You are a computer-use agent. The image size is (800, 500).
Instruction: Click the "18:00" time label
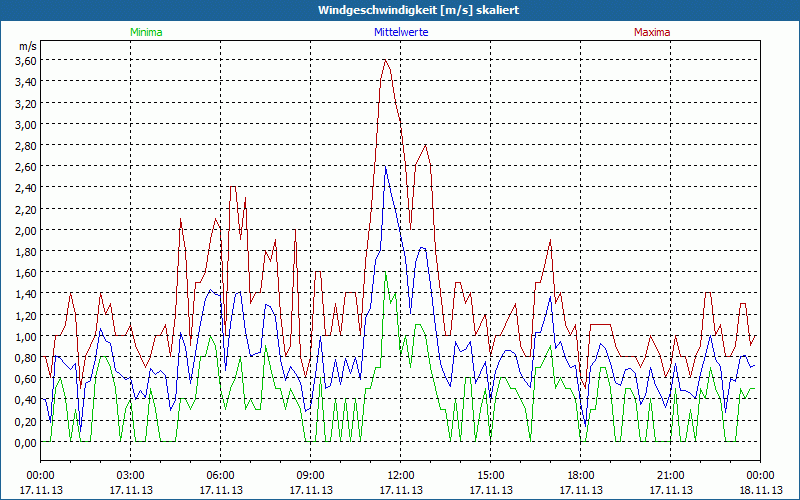[581, 476]
